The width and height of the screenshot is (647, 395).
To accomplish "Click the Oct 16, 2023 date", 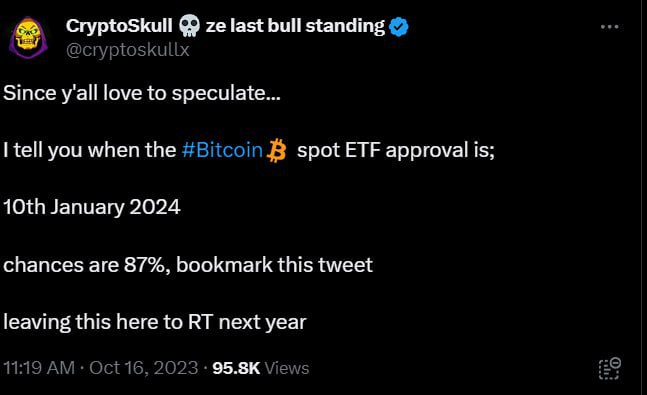I will [x=144, y=368].
